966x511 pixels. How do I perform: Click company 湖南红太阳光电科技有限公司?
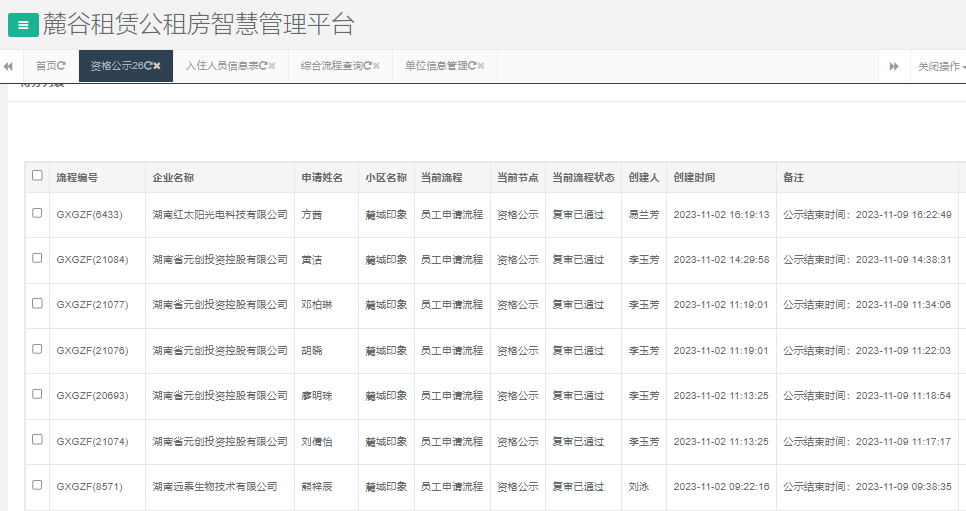pyautogui.click(x=220, y=215)
